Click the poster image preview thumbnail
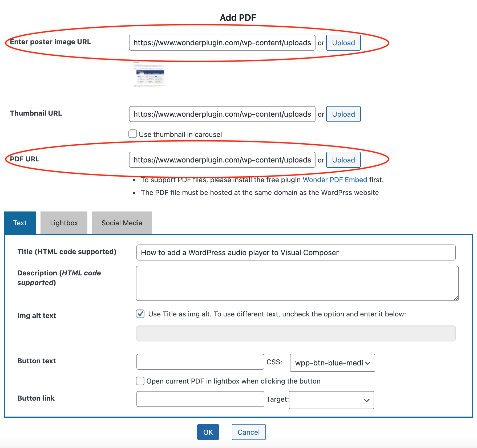 149,74
